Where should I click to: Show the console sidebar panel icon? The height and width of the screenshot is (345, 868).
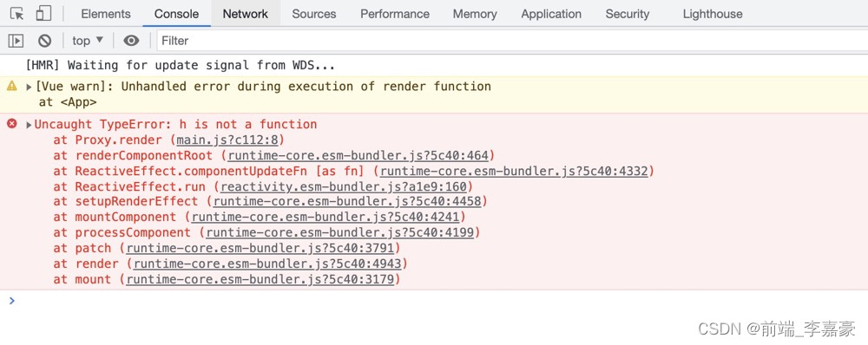pyautogui.click(x=16, y=41)
